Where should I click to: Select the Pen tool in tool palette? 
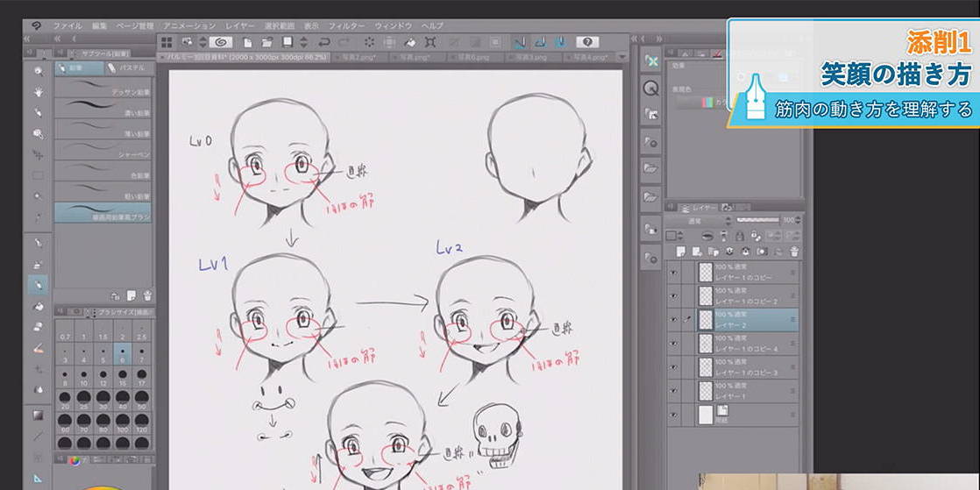(x=38, y=243)
